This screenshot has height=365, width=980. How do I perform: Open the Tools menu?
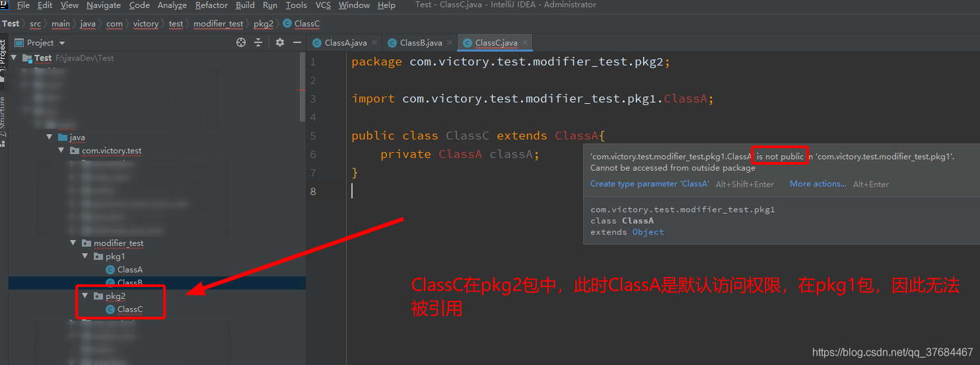click(297, 5)
